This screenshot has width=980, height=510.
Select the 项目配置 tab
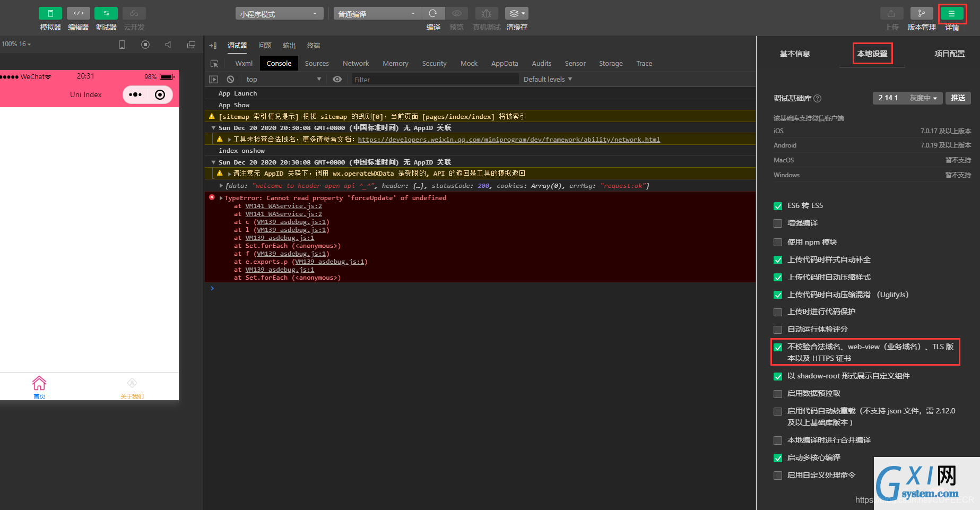[x=949, y=54]
